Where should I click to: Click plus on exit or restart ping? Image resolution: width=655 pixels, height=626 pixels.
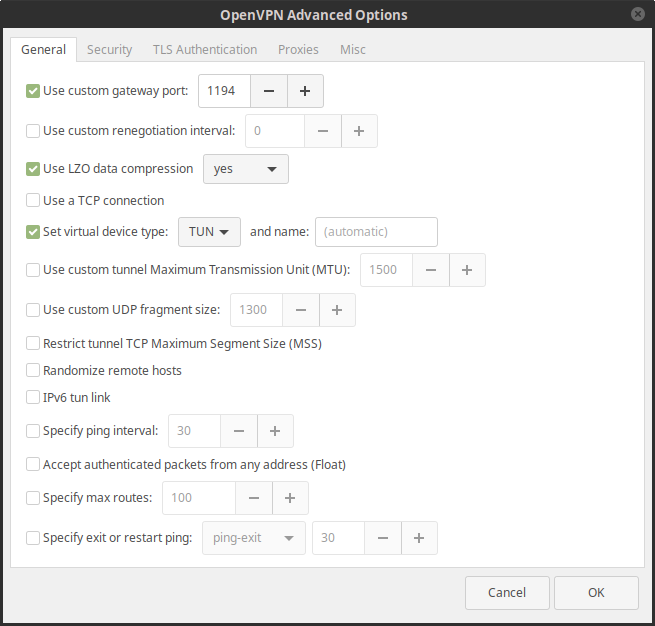pos(419,538)
